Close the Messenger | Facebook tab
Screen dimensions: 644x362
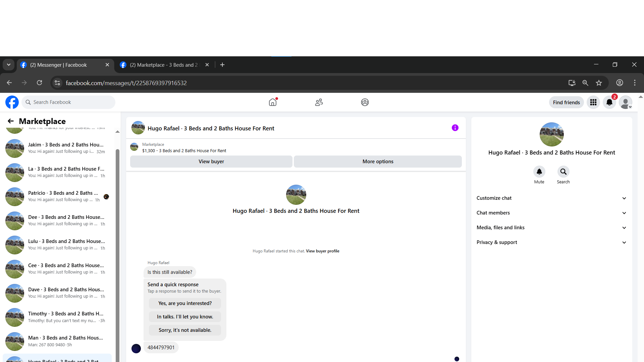(107, 65)
